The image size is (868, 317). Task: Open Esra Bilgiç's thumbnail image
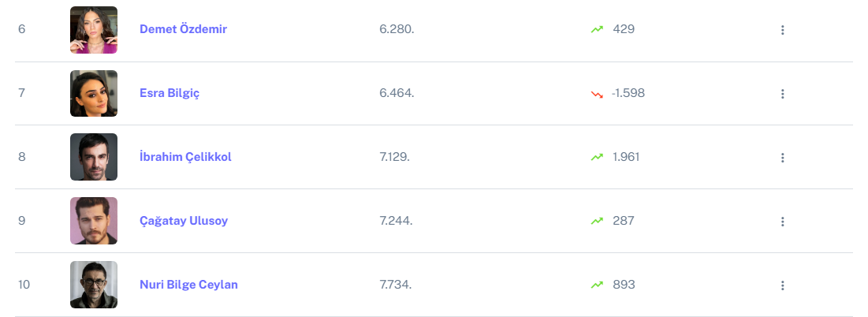click(x=94, y=94)
